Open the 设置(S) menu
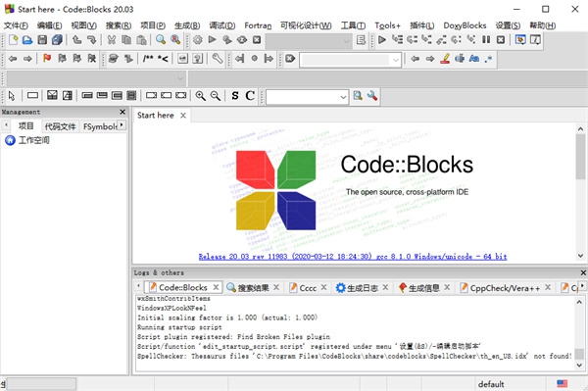The image size is (588, 391). (x=508, y=25)
